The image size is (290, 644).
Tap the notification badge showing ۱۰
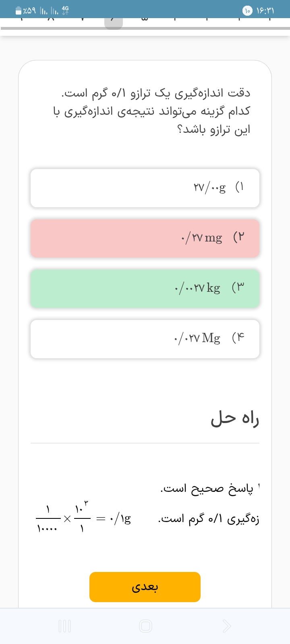[x=247, y=11]
